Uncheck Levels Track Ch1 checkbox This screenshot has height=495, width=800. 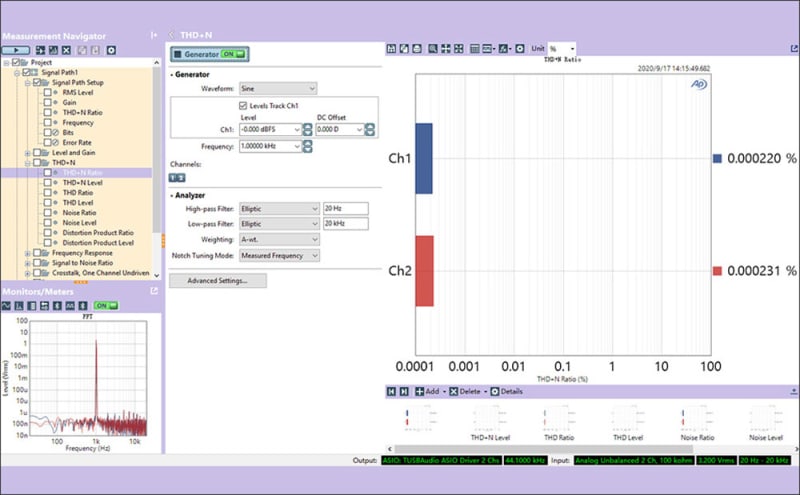243,106
